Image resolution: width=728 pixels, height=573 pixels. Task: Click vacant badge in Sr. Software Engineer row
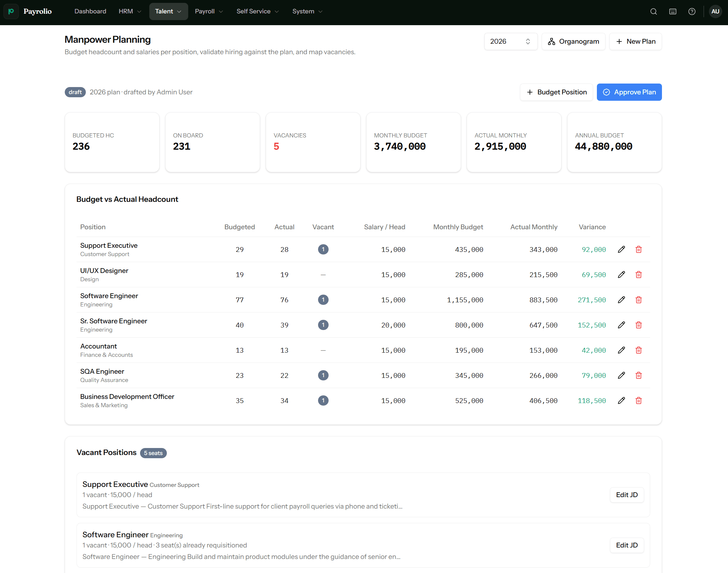pyautogui.click(x=323, y=325)
